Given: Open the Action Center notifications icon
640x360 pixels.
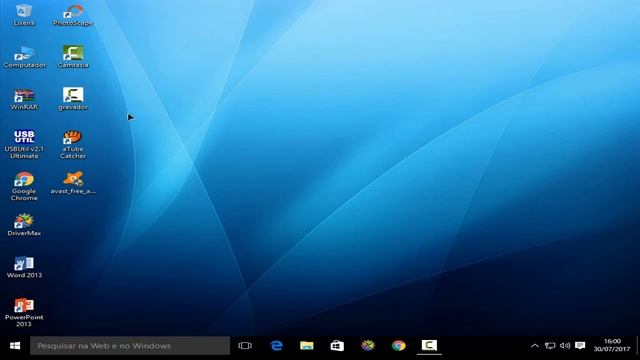Looking at the screenshot, I should 580,346.
